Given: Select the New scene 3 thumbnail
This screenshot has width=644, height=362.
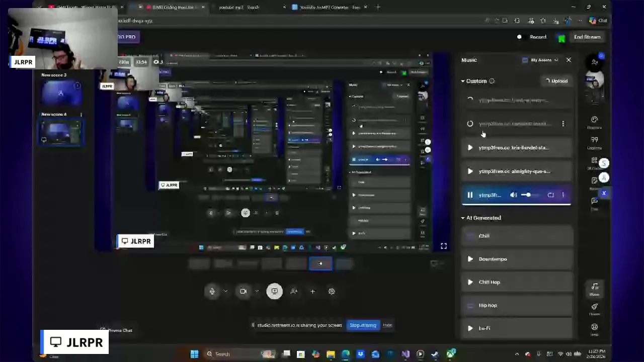Looking at the screenshot, I should coord(61,93).
